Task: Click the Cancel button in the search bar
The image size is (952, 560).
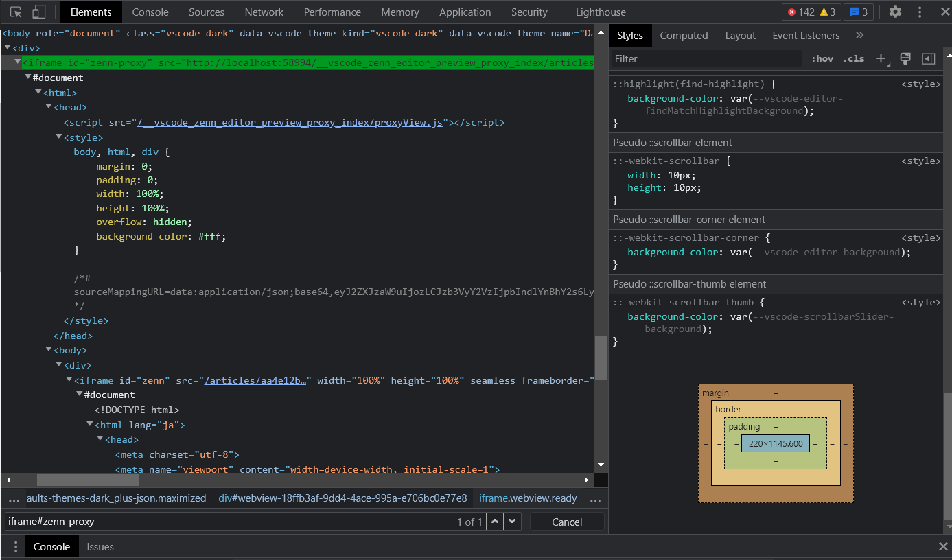Action: [x=567, y=522]
